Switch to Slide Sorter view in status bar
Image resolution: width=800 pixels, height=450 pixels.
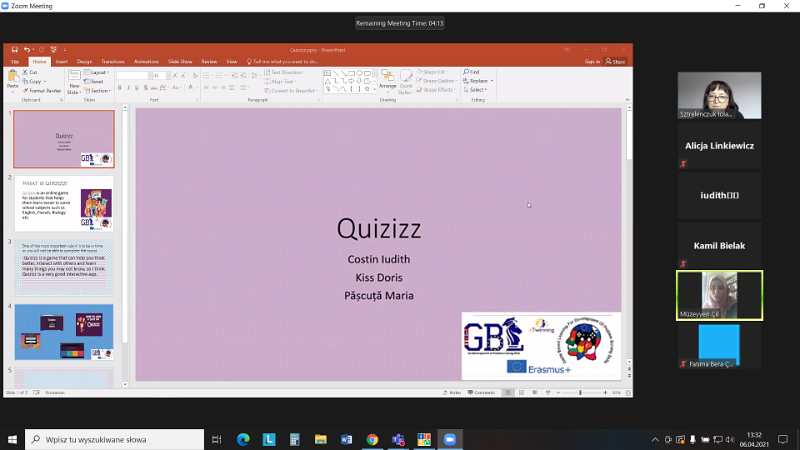(521, 393)
